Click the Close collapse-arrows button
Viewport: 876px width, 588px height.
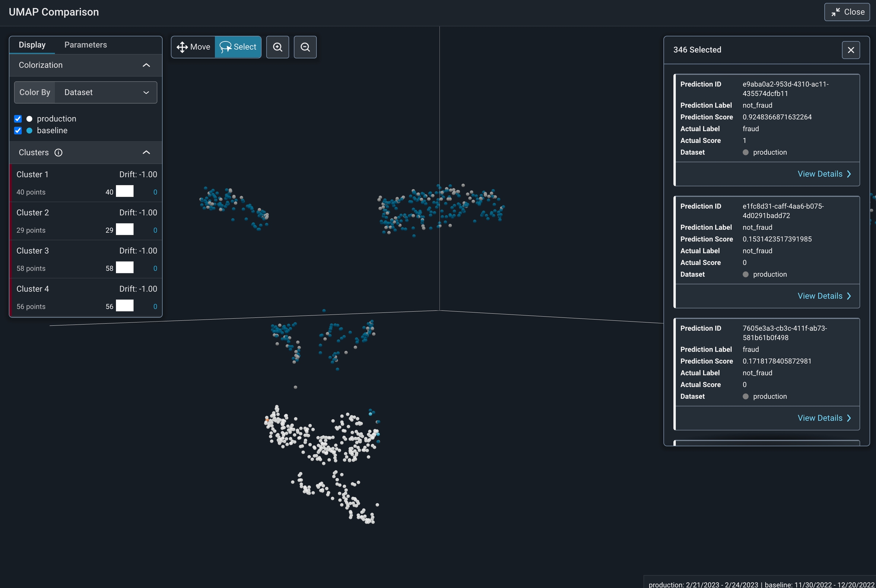tap(847, 12)
